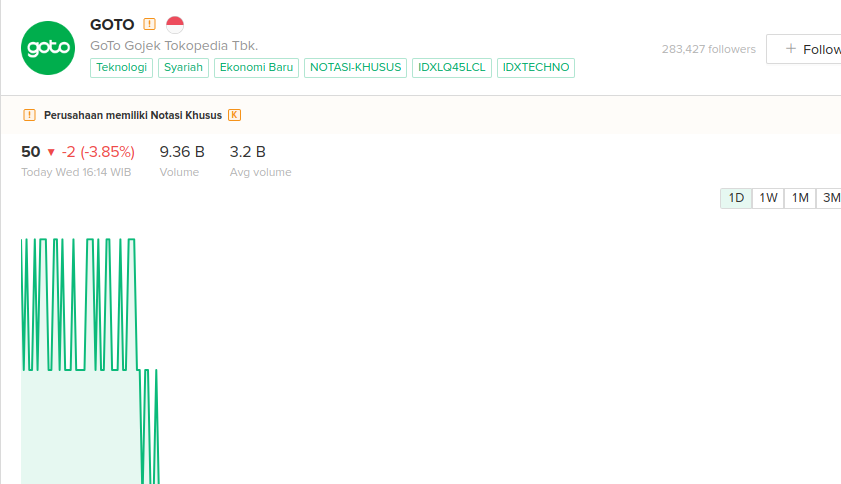Switch chart to 1M range
Screen dimensions: 841x484
pyautogui.click(x=800, y=198)
